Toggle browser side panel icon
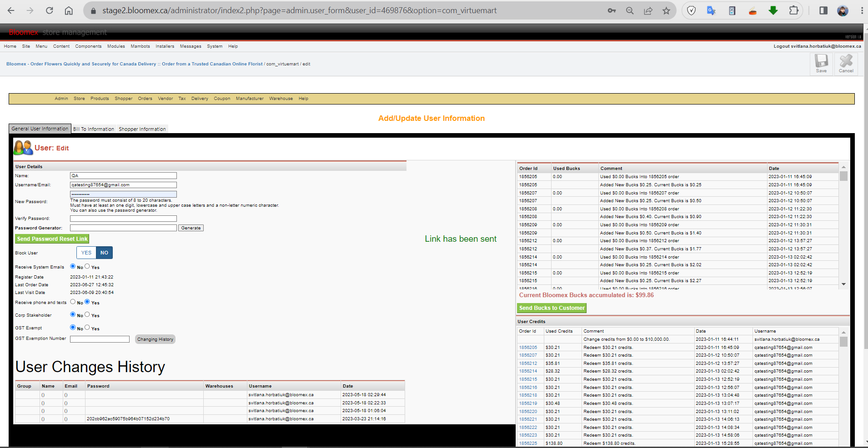This screenshot has height=448, width=868. point(823,10)
